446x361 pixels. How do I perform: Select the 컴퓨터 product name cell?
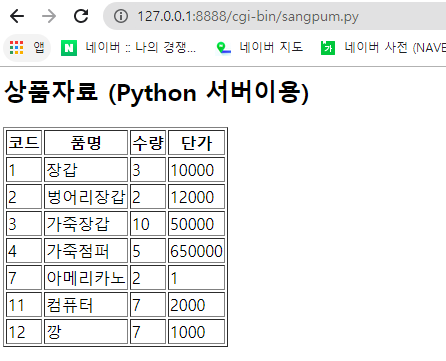86,305
